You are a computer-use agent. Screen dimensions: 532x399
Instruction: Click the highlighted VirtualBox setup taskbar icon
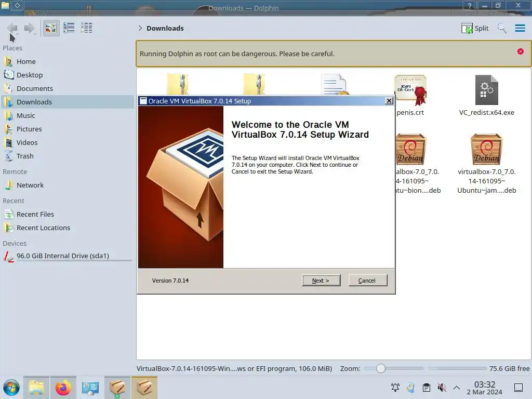pyautogui.click(x=144, y=388)
